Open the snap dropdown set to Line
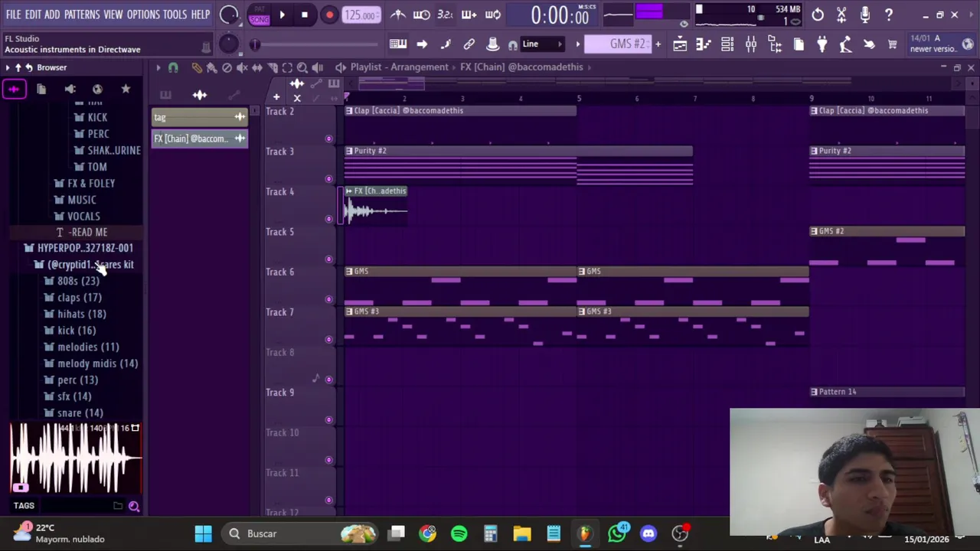Image resolution: width=980 pixels, height=551 pixels. (x=543, y=44)
